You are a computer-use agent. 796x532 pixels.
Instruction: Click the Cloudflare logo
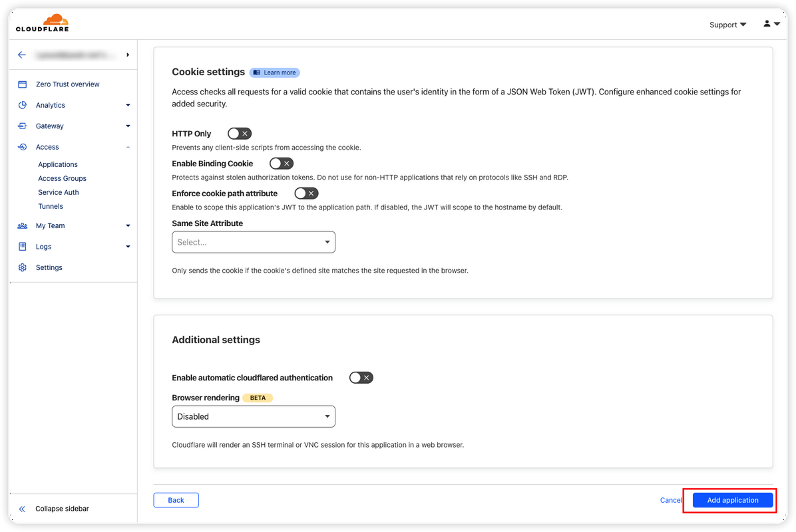tap(42, 23)
